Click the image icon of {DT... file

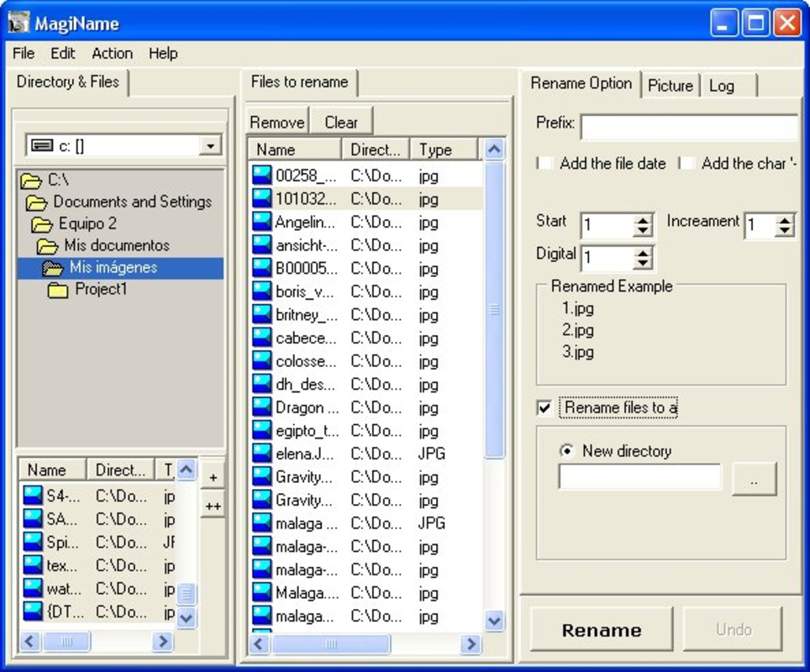click(x=33, y=612)
